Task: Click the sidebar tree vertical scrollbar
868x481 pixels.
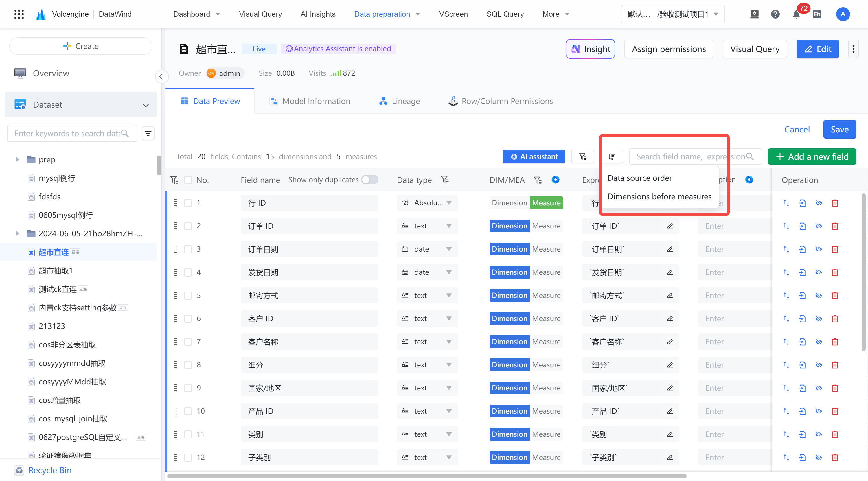Action: tap(159, 165)
